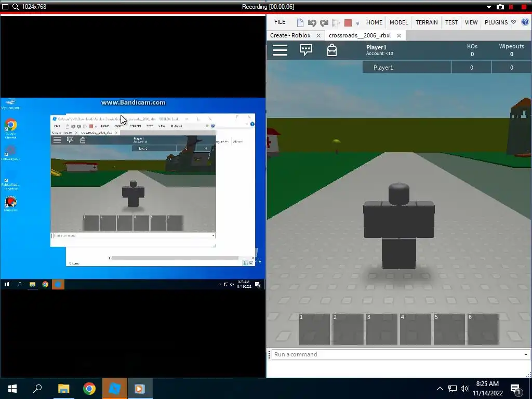This screenshot has width=532, height=399.
Task: Open File Explorer from the taskbar
Action: (63, 389)
